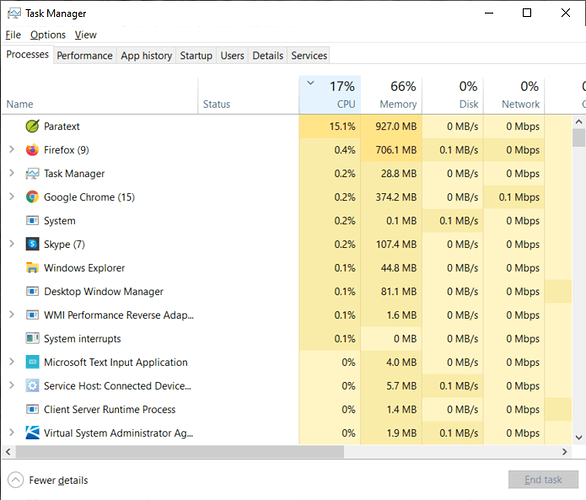Image resolution: width=586 pixels, height=500 pixels.
Task: Click the System interrupts icon
Action: click(32, 338)
